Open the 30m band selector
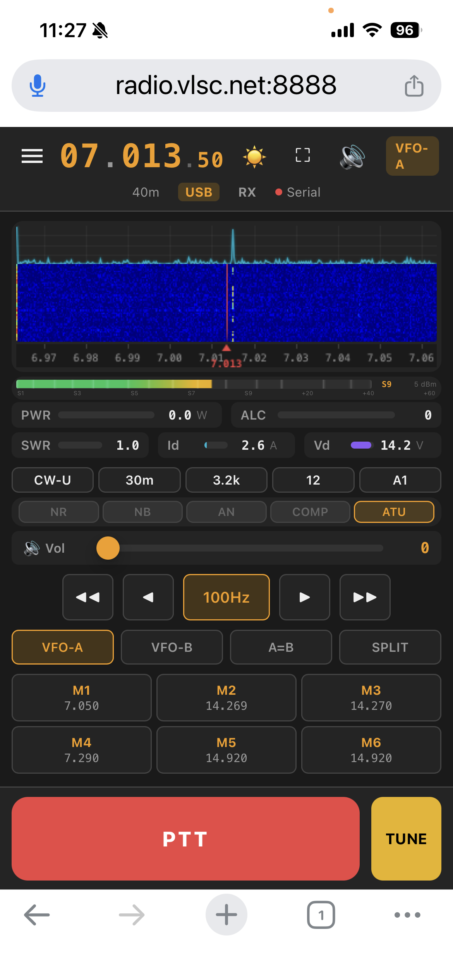Viewport: 453px width, 980px height. click(x=139, y=480)
